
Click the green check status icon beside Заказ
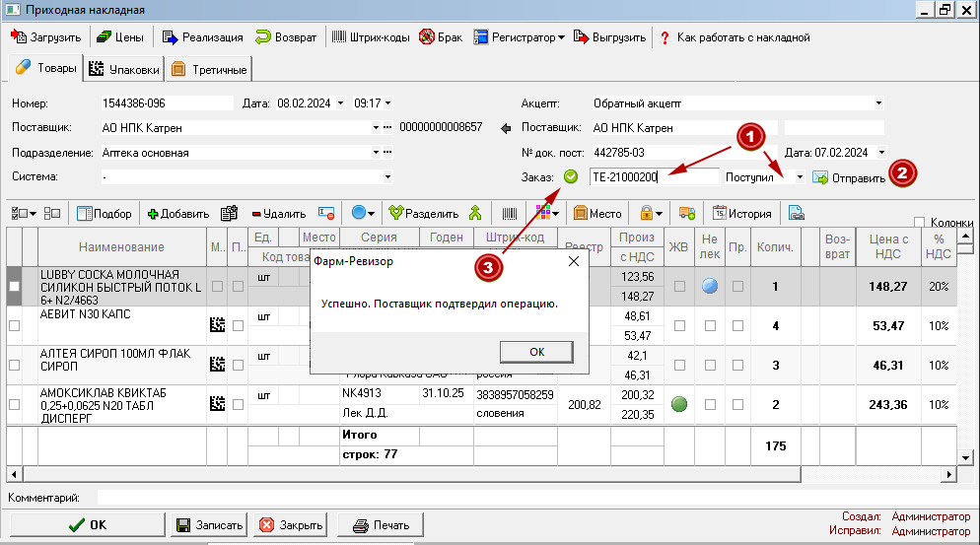[571, 176]
